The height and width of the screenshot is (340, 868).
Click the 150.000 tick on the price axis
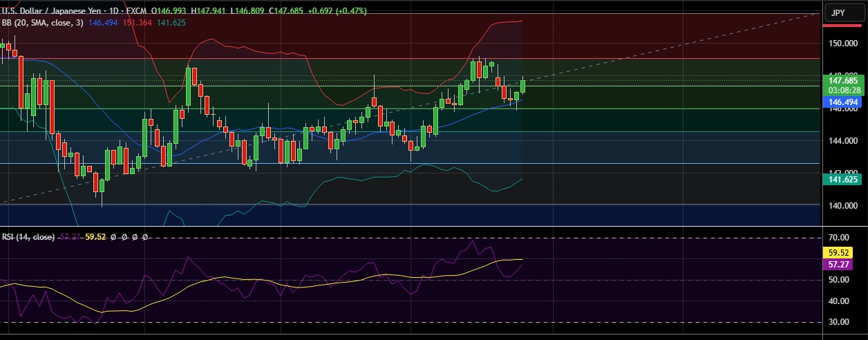click(x=841, y=44)
